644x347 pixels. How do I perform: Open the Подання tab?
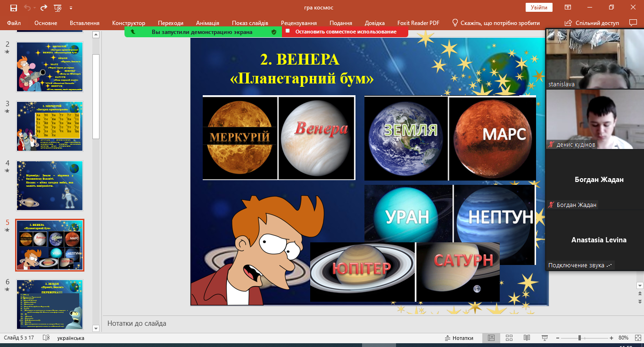(x=341, y=23)
